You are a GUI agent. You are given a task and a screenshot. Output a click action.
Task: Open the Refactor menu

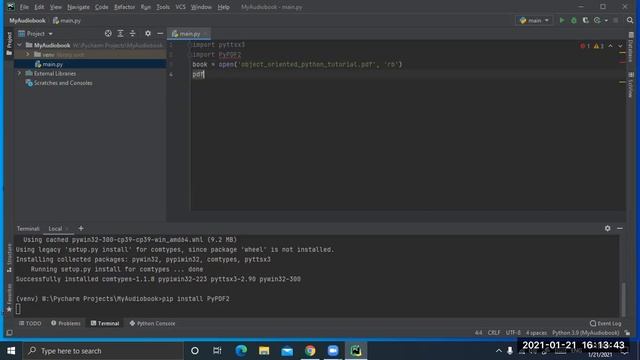124,7
